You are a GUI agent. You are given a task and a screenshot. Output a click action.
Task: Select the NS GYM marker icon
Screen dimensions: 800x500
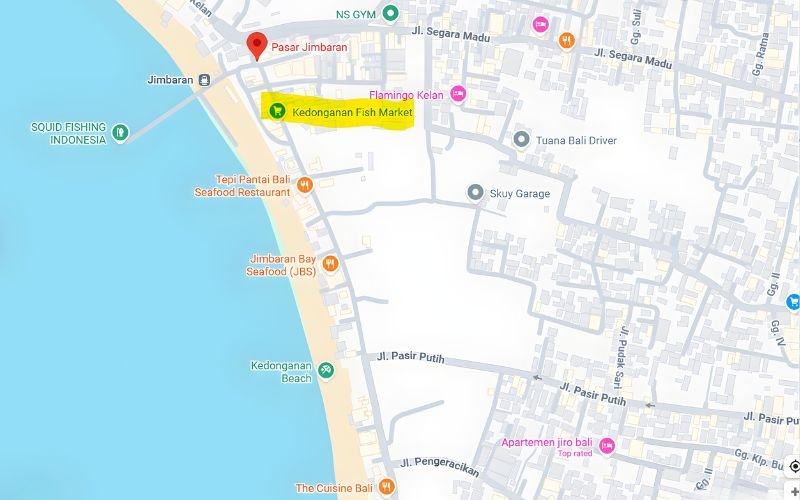pos(391,13)
